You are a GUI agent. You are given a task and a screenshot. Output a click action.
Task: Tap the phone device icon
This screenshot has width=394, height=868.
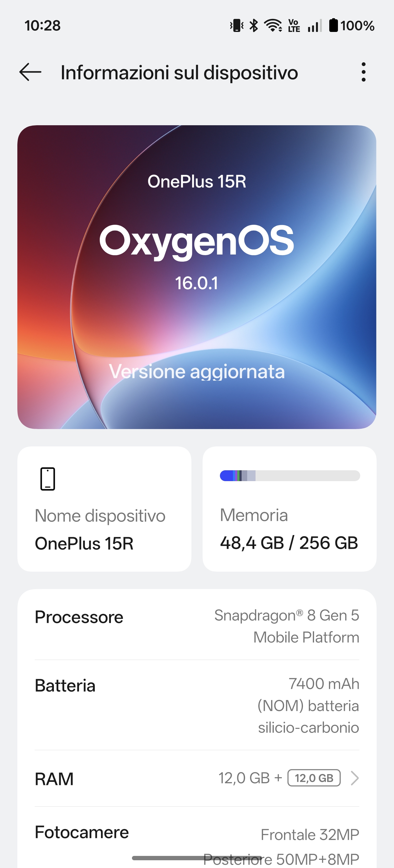point(47,479)
